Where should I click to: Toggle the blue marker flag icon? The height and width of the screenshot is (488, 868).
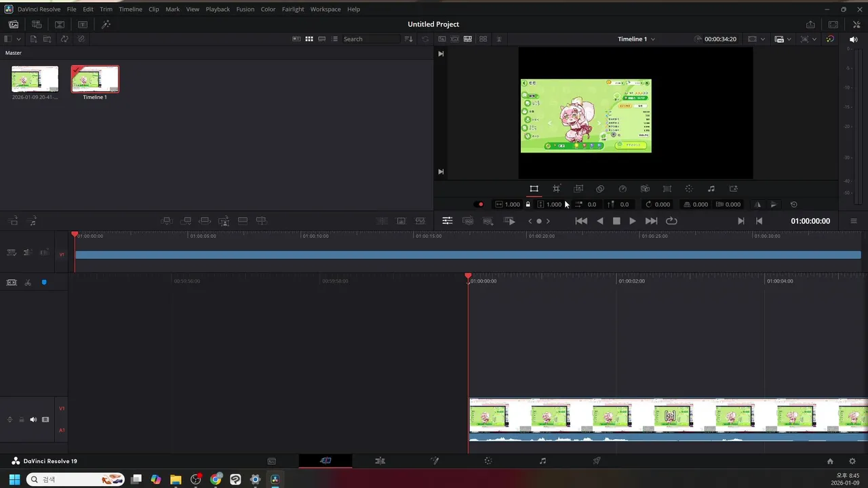(44, 283)
